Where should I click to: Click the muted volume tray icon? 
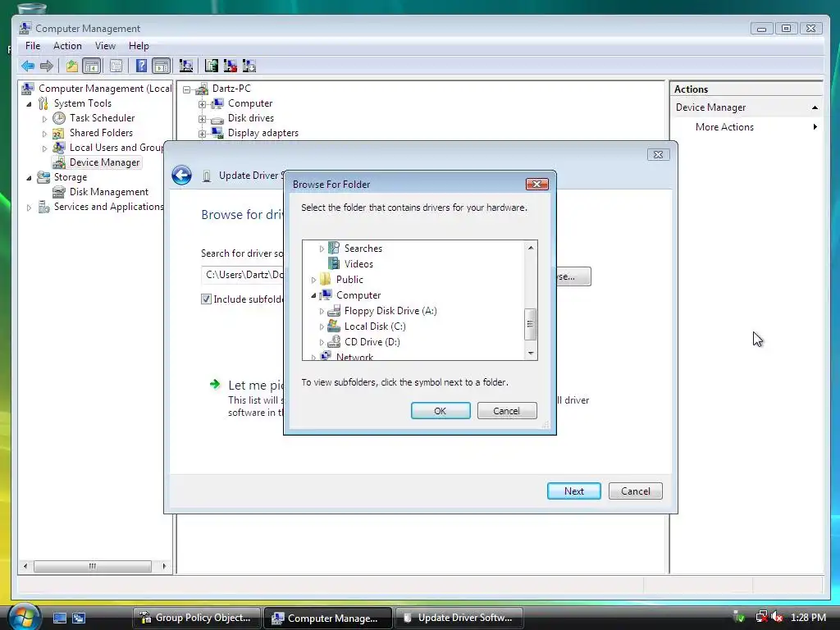(x=777, y=617)
